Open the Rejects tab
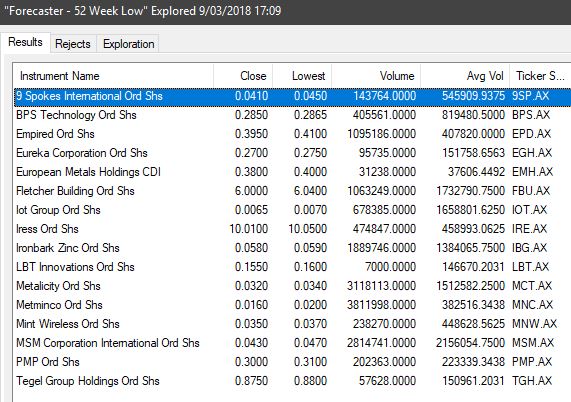 73,44
